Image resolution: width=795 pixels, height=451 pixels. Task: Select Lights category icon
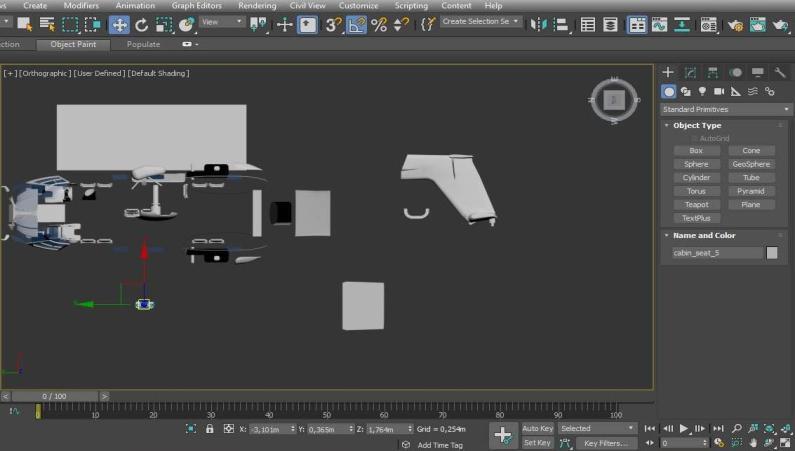click(702, 92)
